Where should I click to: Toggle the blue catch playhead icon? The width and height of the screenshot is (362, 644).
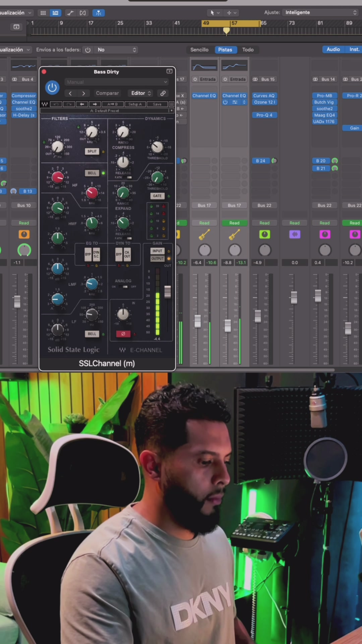[x=99, y=13]
